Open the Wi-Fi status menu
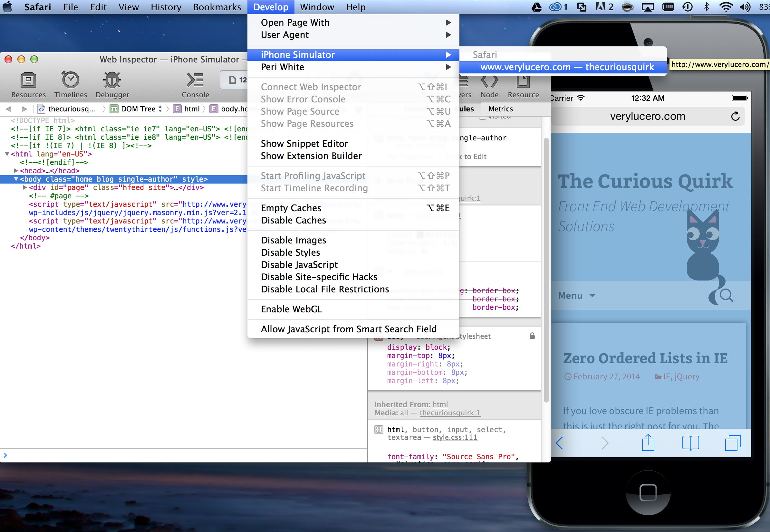This screenshot has height=532, width=770. [x=725, y=7]
